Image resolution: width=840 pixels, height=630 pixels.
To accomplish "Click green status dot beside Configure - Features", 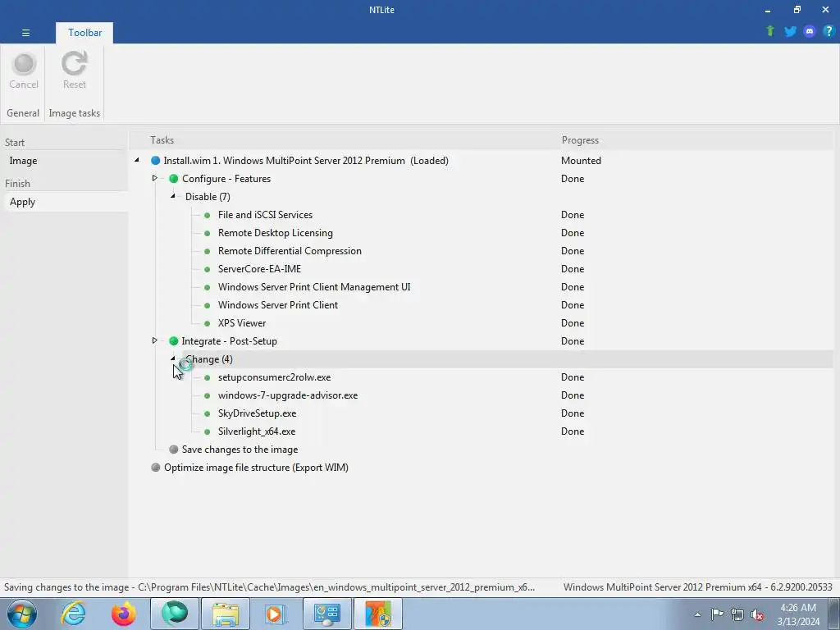I will pos(174,178).
